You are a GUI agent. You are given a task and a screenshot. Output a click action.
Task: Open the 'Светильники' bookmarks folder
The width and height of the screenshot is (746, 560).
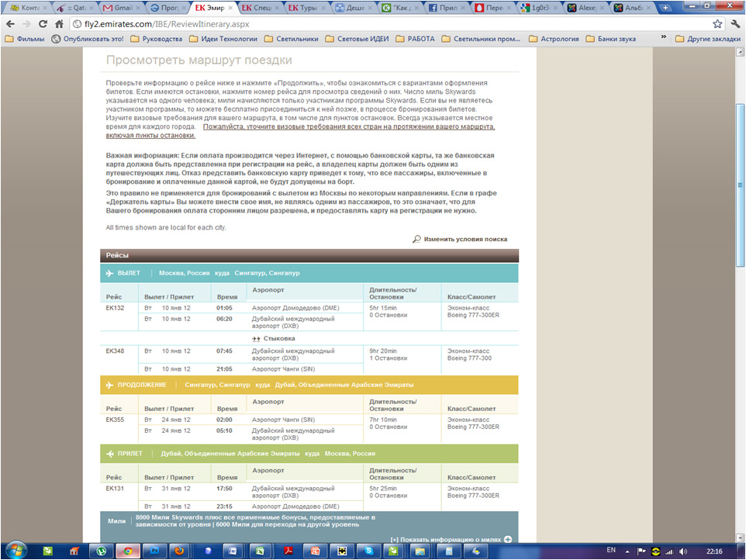pos(291,39)
